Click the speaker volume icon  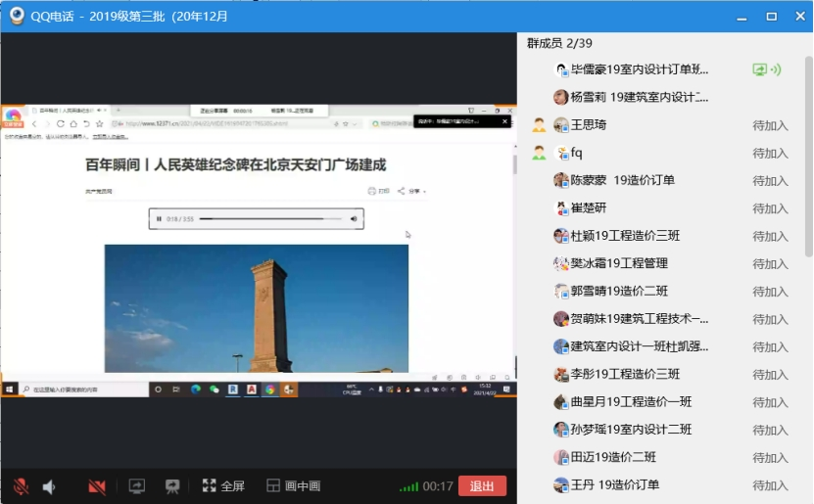49,486
